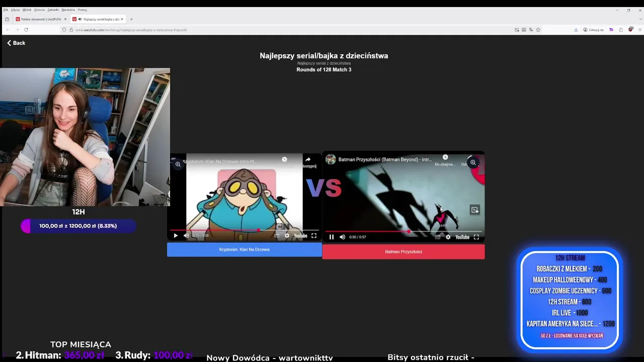This screenshot has height=362, width=644.
Task: Go forward in browser history
Action: 17,30
